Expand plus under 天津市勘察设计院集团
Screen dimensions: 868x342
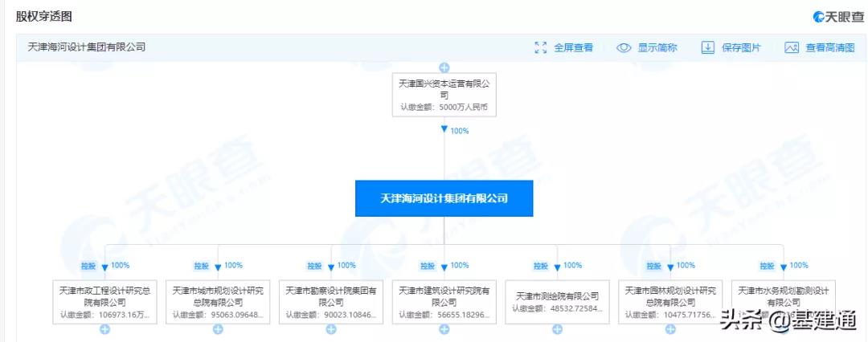(x=331, y=329)
